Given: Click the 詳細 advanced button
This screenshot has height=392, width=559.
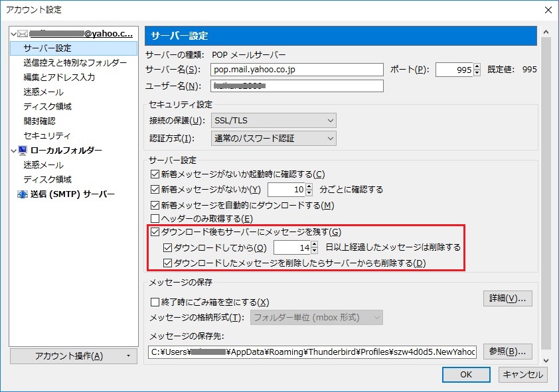Looking at the screenshot, I should click(x=507, y=298).
